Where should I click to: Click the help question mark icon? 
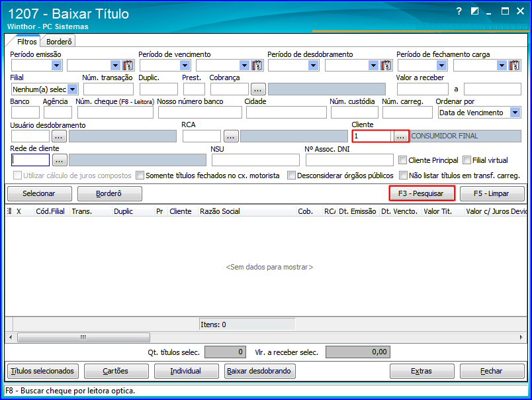pos(459,11)
